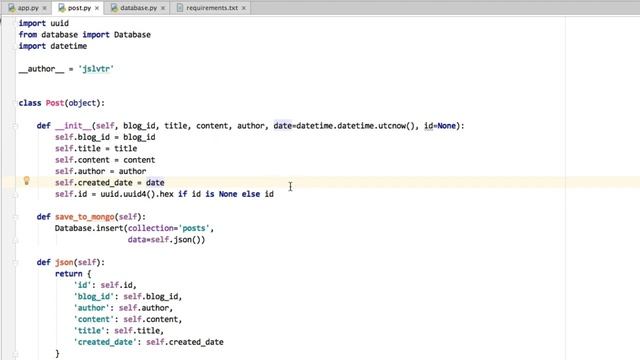Close the database.py tab
Viewport: 640px width, 360px height.
coord(163,8)
